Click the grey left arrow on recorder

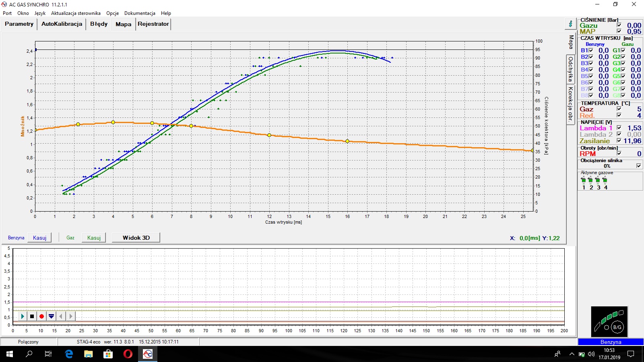pyautogui.click(x=61, y=317)
